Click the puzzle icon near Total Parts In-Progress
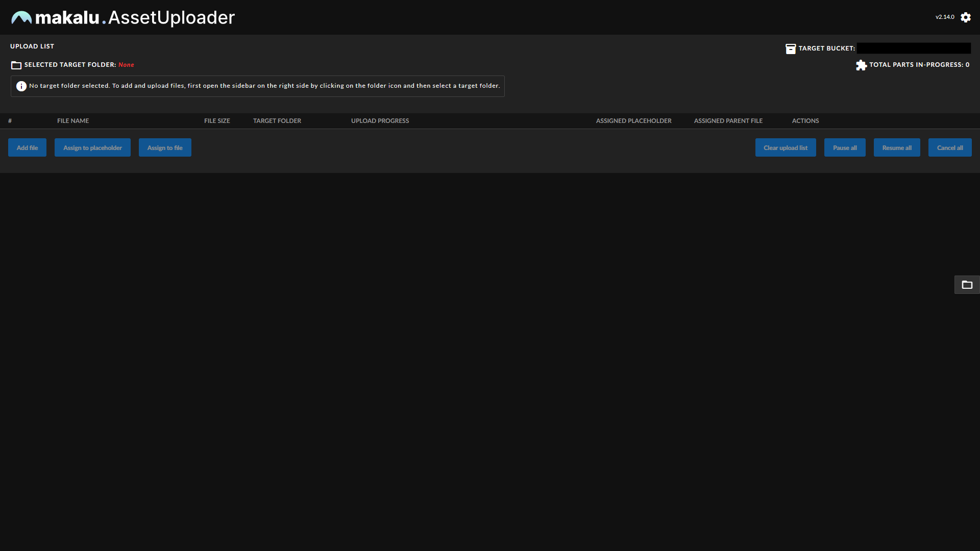The height and width of the screenshot is (551, 980). tap(861, 65)
